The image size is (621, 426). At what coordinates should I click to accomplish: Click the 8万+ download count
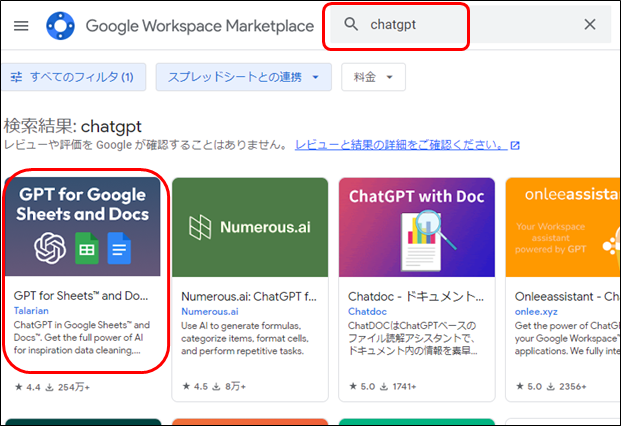[235, 386]
